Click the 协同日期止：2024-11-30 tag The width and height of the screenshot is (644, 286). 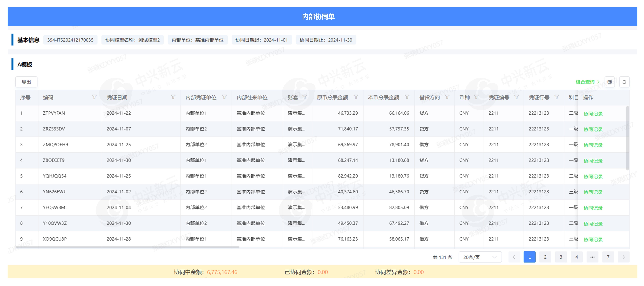pyautogui.click(x=326, y=40)
